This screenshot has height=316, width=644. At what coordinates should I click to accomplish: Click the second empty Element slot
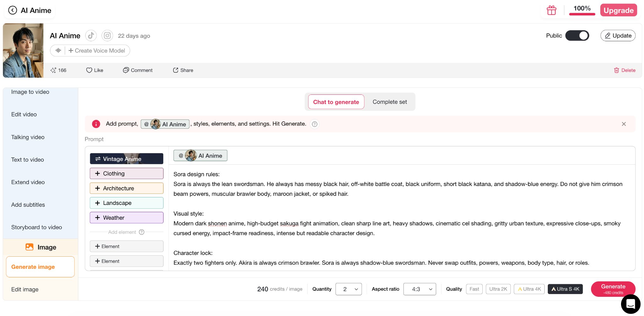126,261
